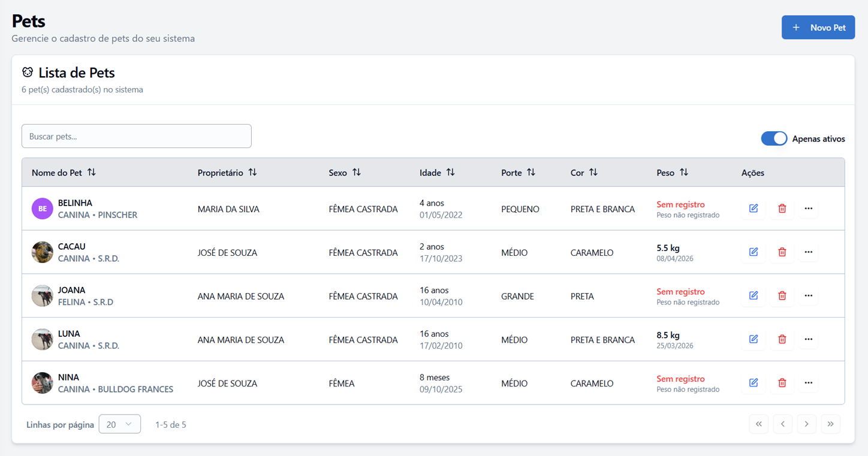Delete the BELINHA pet entry
868x456 pixels.
[x=782, y=209]
